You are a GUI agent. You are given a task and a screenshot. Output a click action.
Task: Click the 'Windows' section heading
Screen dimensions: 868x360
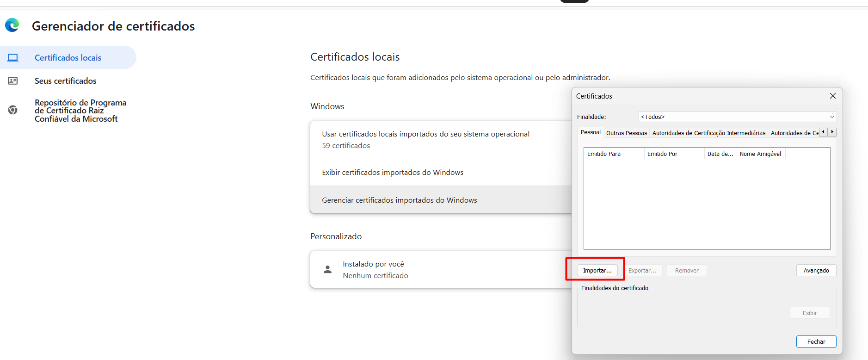coord(327,106)
